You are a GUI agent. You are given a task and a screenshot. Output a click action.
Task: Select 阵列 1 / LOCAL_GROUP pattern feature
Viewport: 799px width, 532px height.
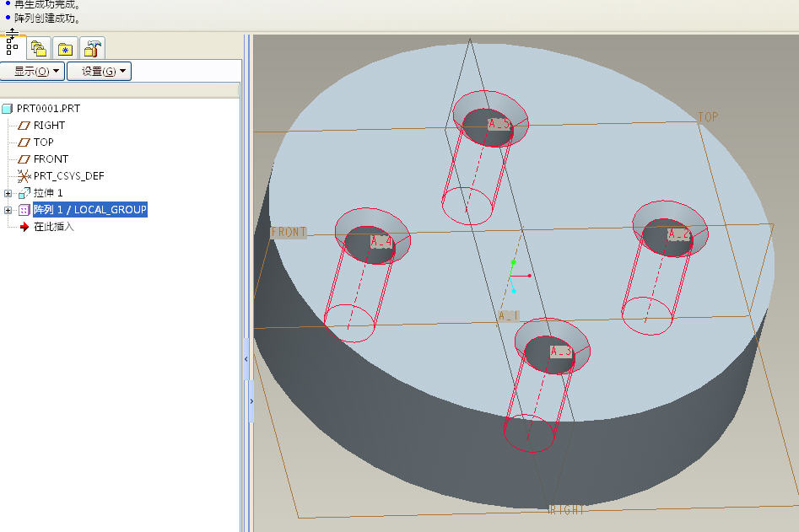[90, 209]
